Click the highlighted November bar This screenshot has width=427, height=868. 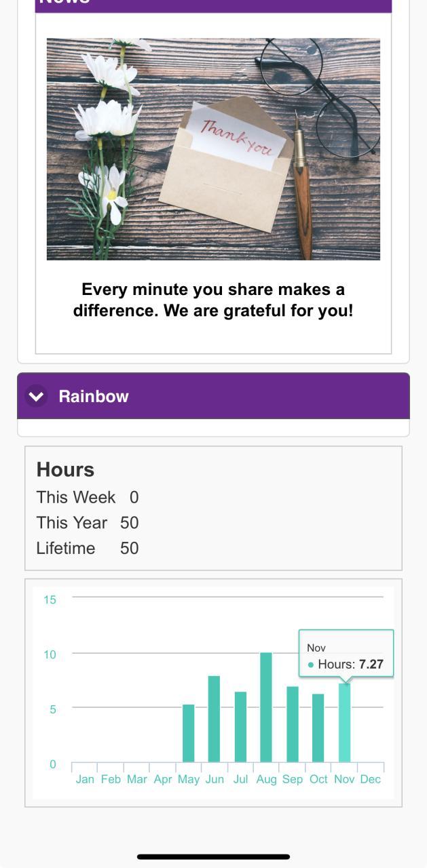[x=345, y=723]
